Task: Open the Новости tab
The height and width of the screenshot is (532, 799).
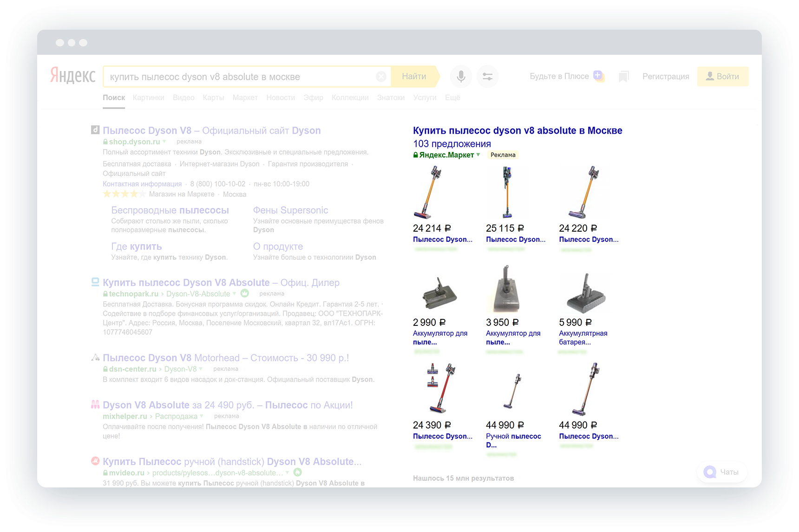Action: 281,97
